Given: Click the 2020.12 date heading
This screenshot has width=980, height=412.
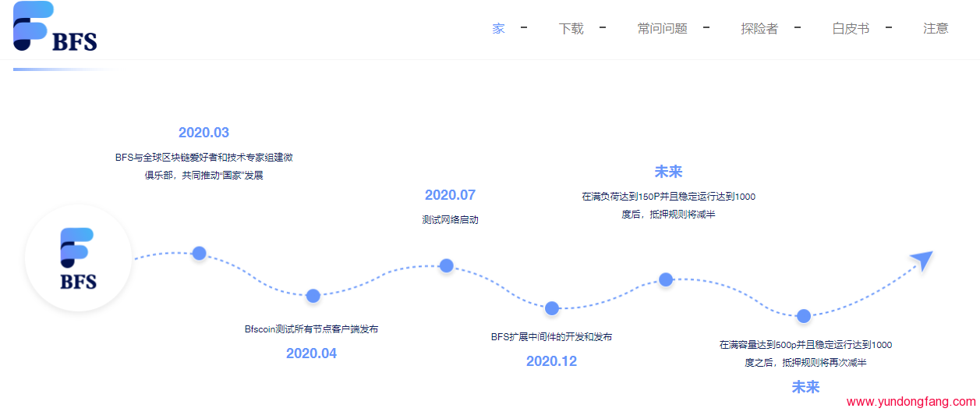Looking at the screenshot, I should click(551, 361).
